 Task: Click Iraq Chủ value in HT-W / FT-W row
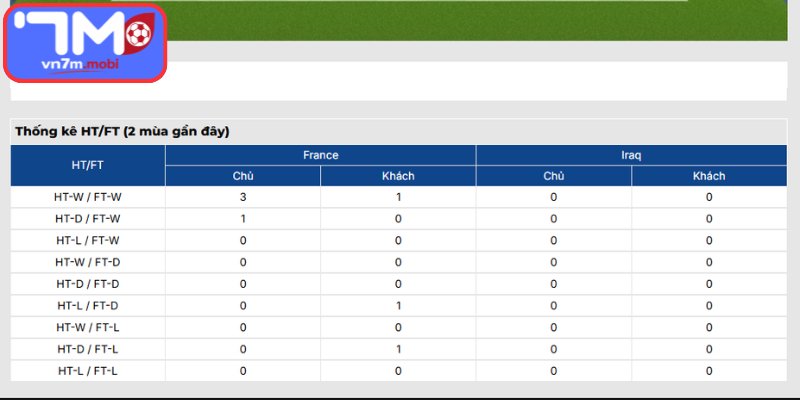coord(554,197)
